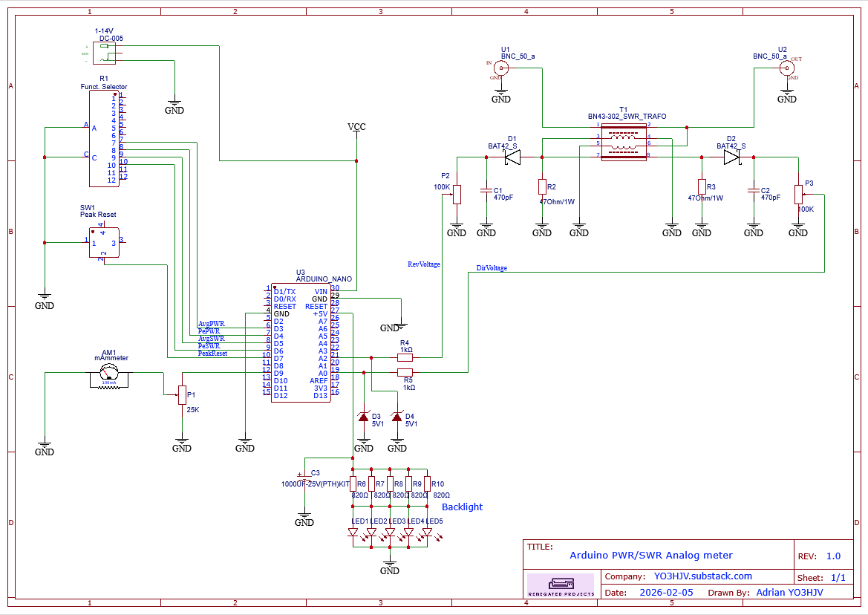
Task: Select the DC-005 power jack symbol
Action: click(104, 53)
